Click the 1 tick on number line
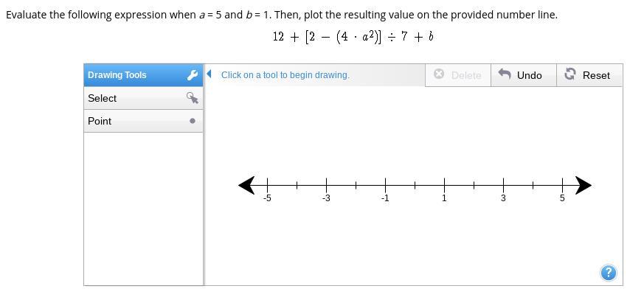Screen dimensions: 644x297 pos(444,185)
